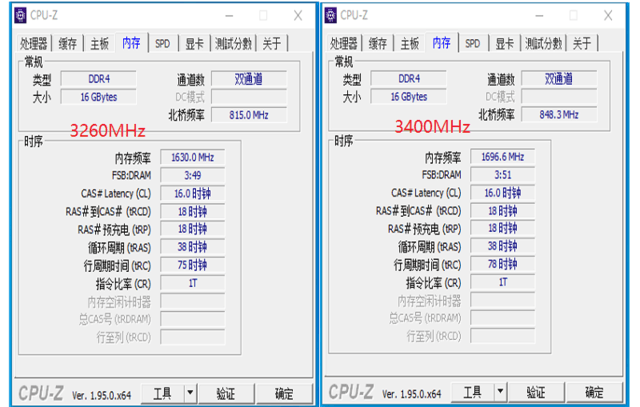Select 内存 tab in right CPU-Z window
Image resolution: width=640 pixels, height=407 pixels.
tap(442, 42)
